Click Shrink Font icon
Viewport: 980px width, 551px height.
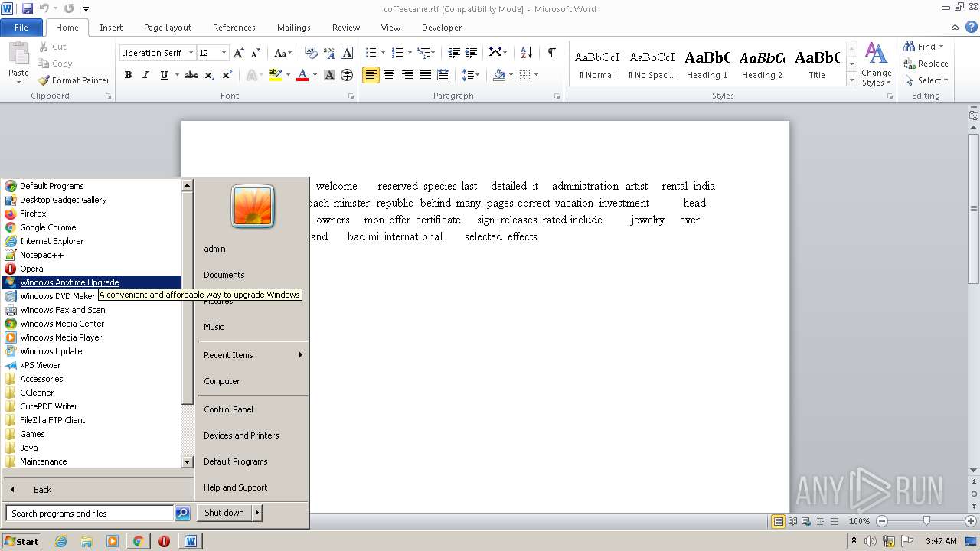pos(256,53)
